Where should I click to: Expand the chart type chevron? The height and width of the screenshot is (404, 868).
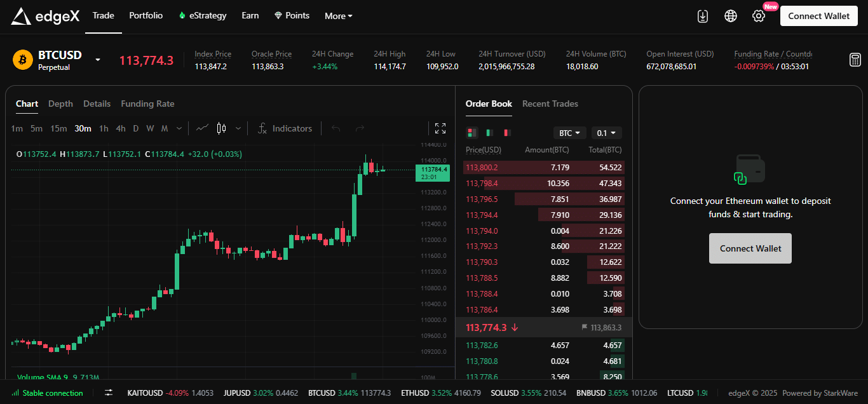pos(238,128)
